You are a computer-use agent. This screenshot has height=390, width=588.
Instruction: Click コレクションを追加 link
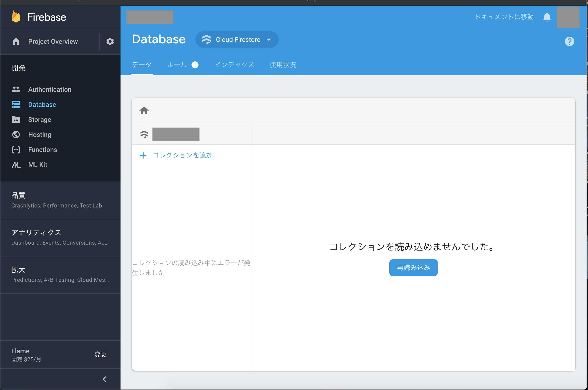point(183,155)
